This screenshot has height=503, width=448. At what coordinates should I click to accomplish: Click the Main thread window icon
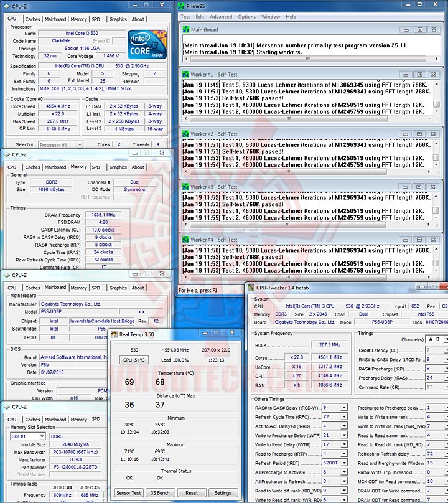185,29
